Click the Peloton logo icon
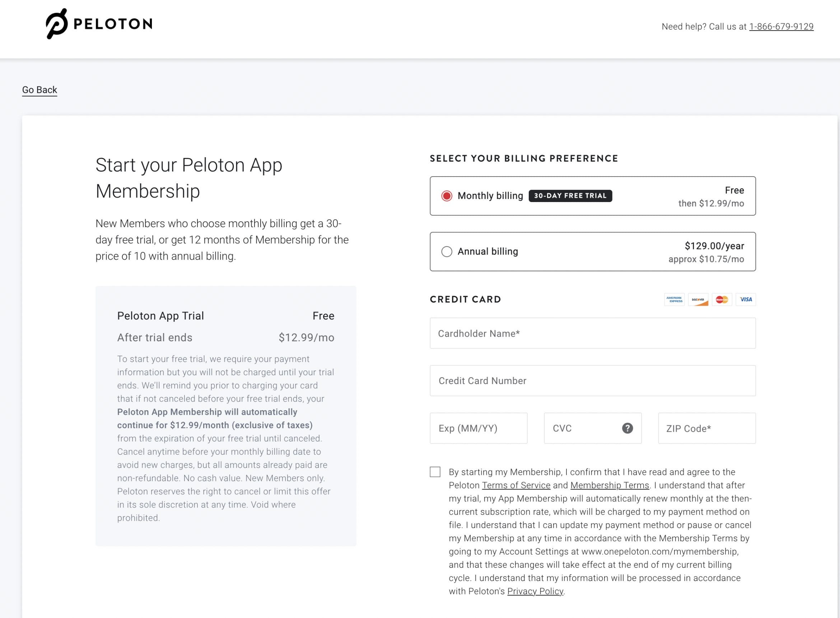Image resolution: width=840 pixels, height=618 pixels. (57, 24)
